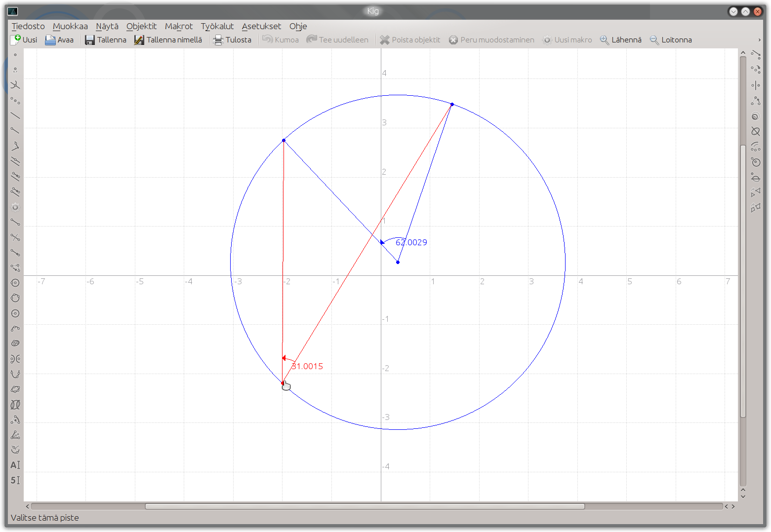
Task: Click the red angle label 31.0015
Action: click(x=307, y=366)
